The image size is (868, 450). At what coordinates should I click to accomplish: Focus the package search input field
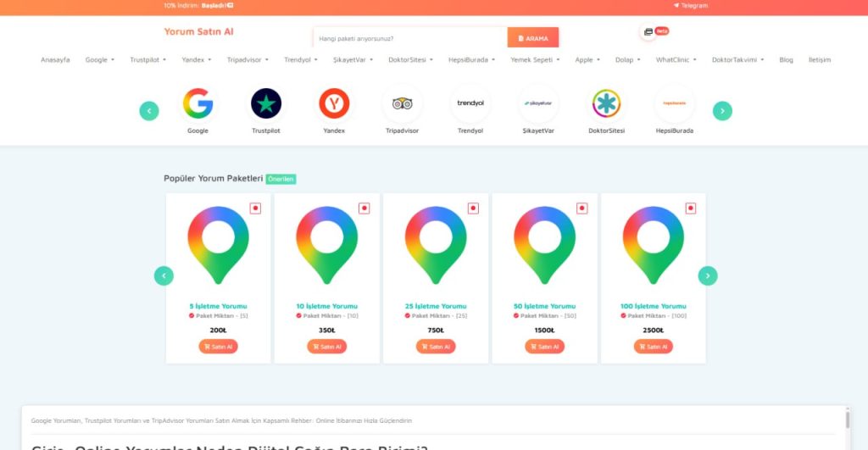click(410, 38)
